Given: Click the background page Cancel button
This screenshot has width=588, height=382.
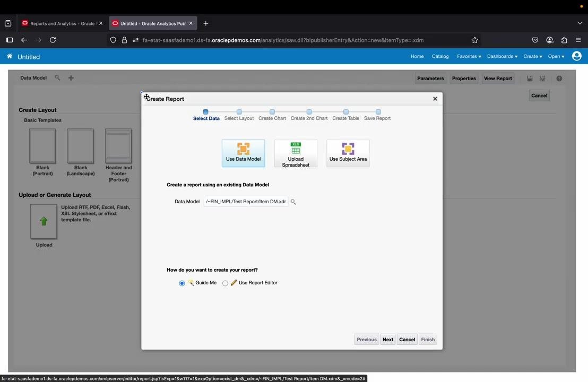Looking at the screenshot, I should 539,95.
